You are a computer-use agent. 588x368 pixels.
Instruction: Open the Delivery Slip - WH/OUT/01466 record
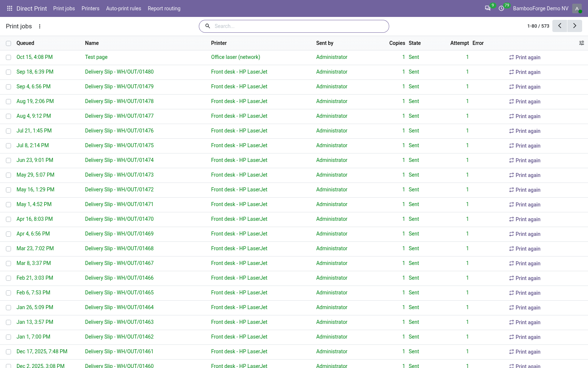(119, 278)
